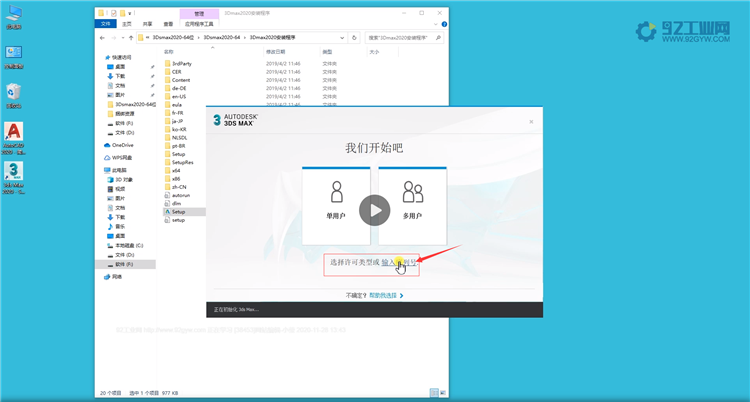
Task: Go back in Explorer navigation
Action: coord(102,37)
